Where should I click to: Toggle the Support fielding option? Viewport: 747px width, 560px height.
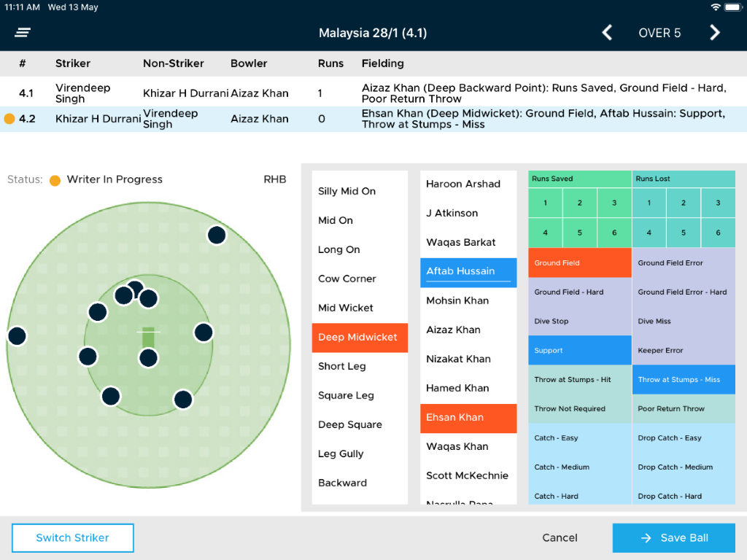click(x=579, y=351)
